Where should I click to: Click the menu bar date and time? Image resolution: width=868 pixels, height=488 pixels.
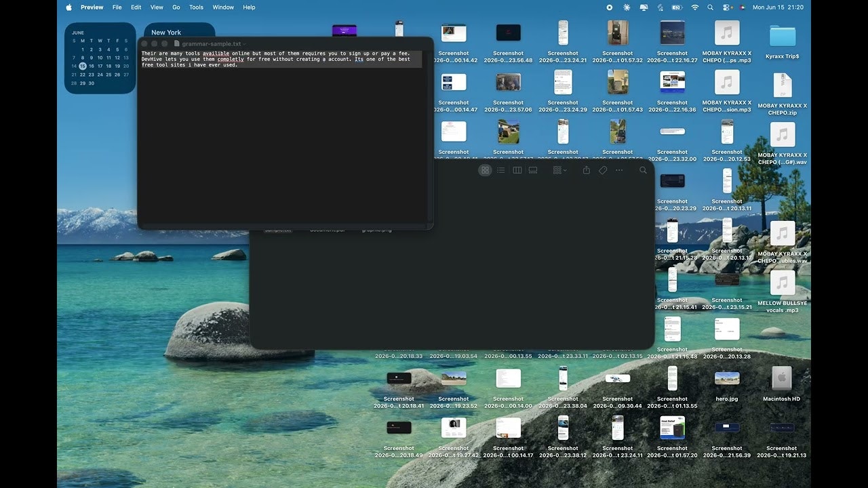tap(778, 7)
